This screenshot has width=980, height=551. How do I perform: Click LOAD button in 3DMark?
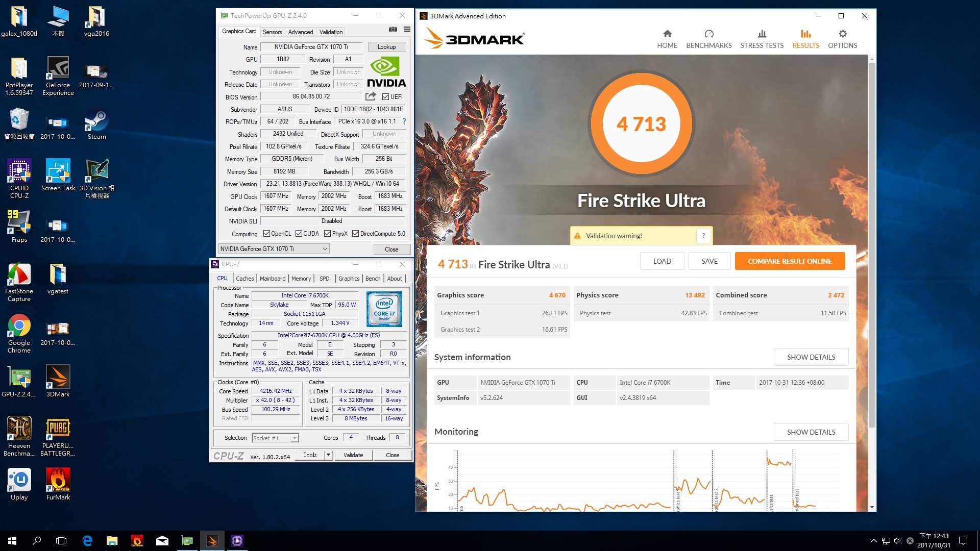coord(662,261)
